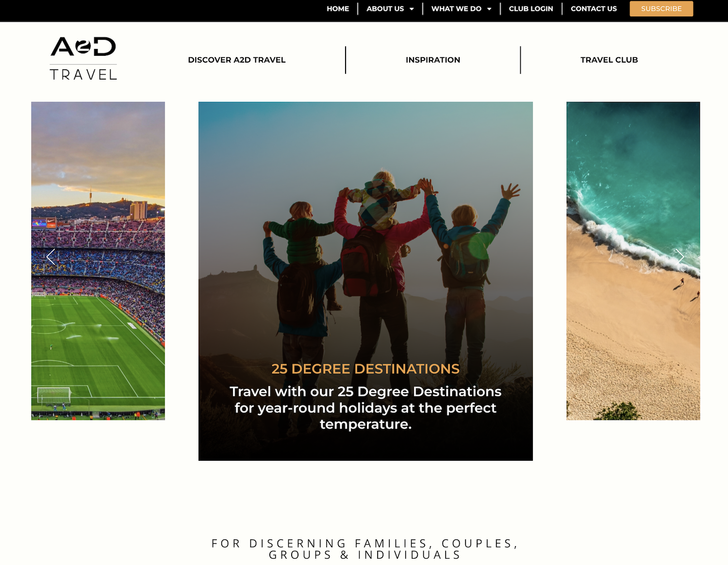Expand the What We Do dropdown caret
Viewport: 728px width, 565px height.
click(x=489, y=9)
